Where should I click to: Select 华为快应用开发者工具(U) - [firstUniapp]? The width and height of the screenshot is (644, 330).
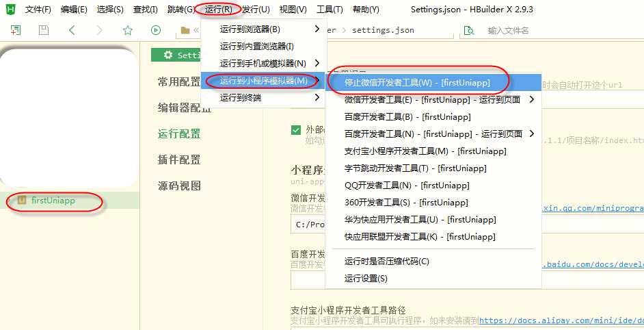433,220
